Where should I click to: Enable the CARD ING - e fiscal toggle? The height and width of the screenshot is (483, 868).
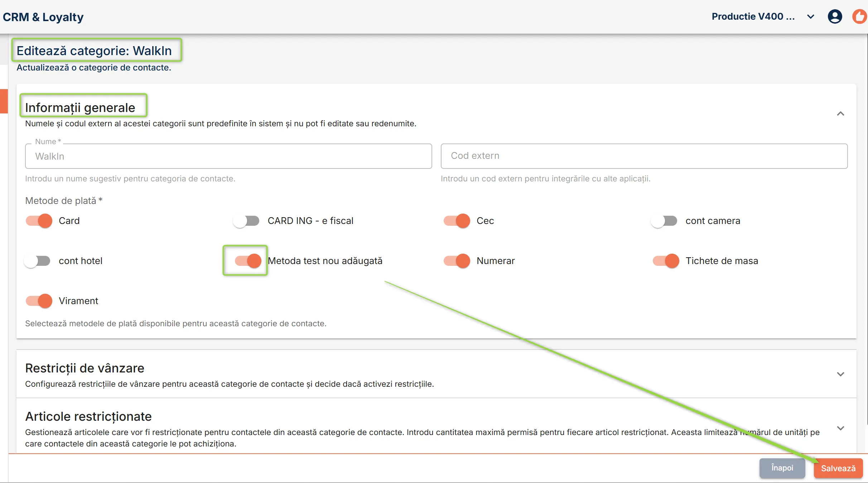point(246,221)
